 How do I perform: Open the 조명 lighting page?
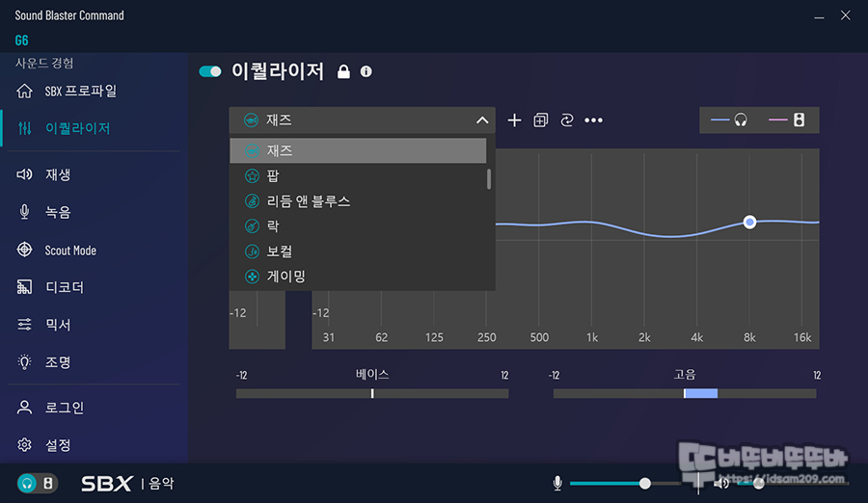pyautogui.click(x=43, y=362)
